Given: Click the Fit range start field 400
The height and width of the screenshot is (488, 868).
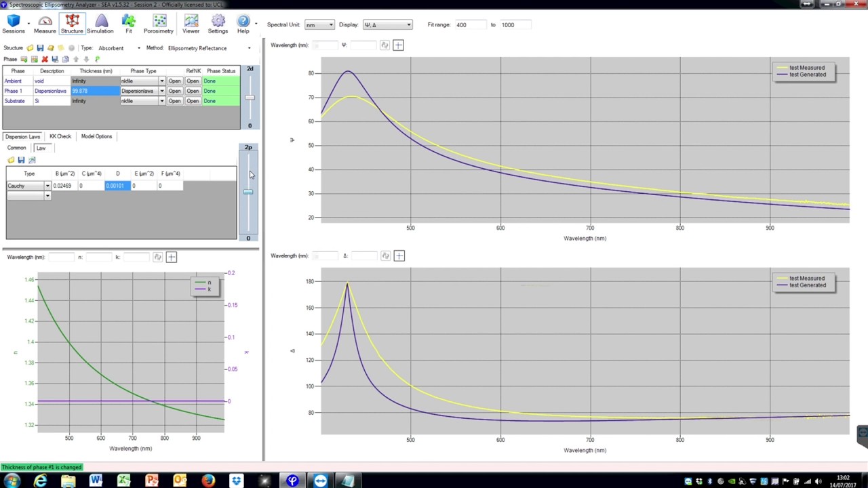Looking at the screenshot, I should coord(469,25).
